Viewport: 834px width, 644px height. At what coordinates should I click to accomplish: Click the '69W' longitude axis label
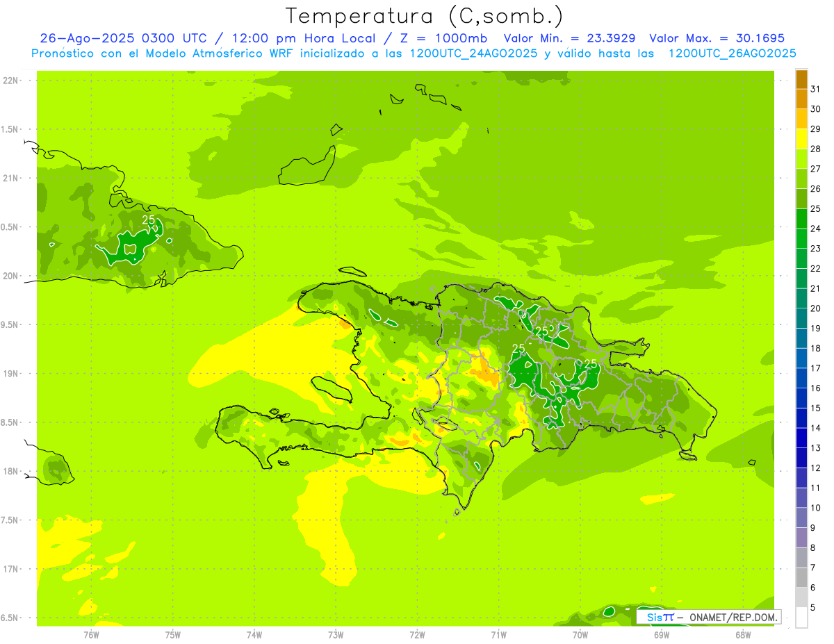click(x=661, y=634)
